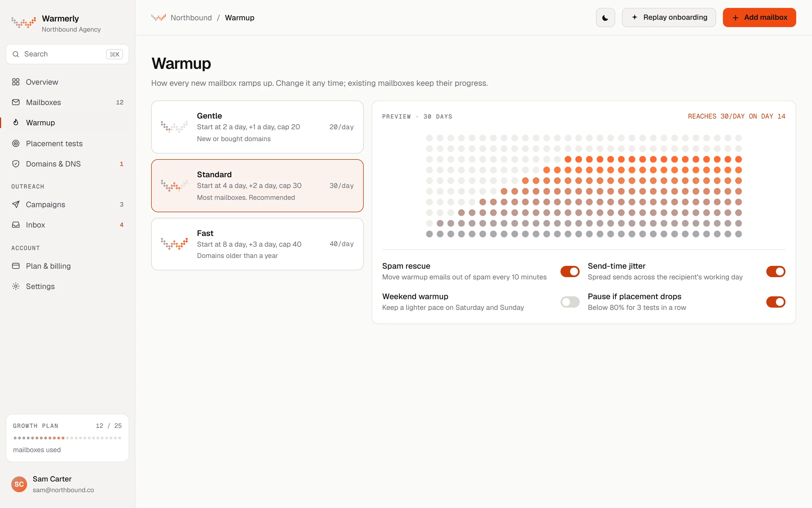This screenshot has width=812, height=508.
Task: Click the SC user avatar
Action: 19,484
